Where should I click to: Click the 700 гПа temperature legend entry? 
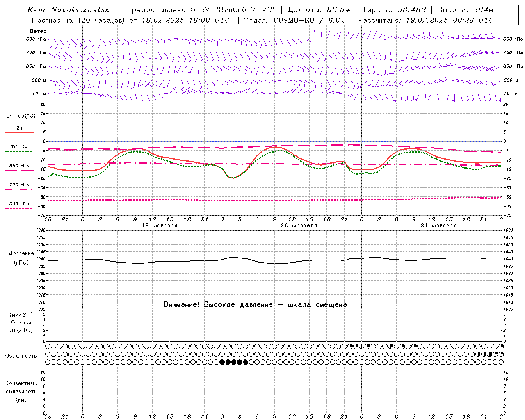pyautogui.click(x=19, y=185)
